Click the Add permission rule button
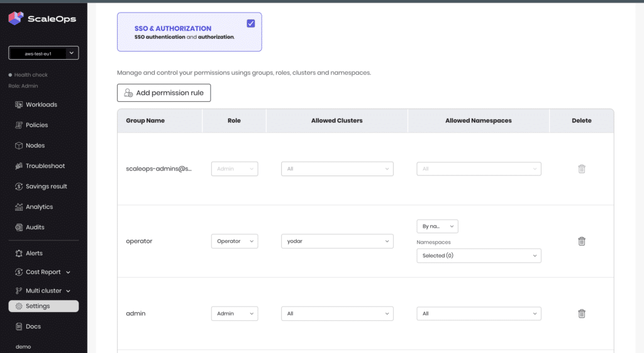Image resolution: width=644 pixels, height=353 pixels. (x=164, y=92)
